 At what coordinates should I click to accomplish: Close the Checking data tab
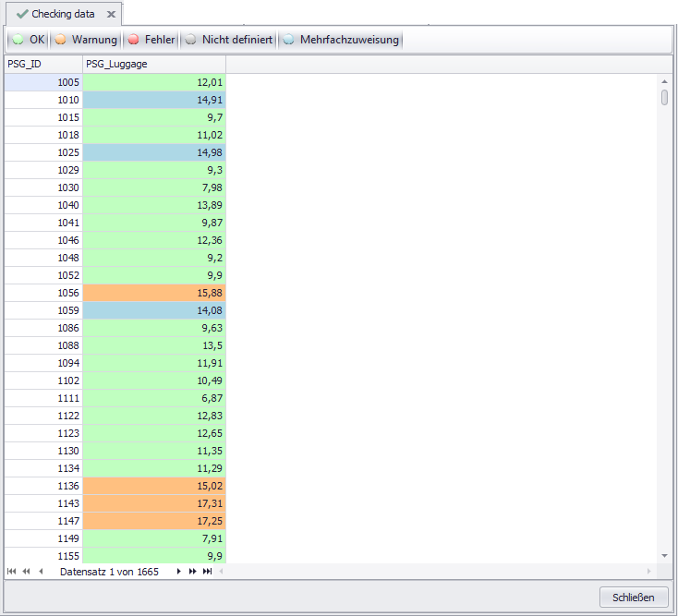point(111,14)
